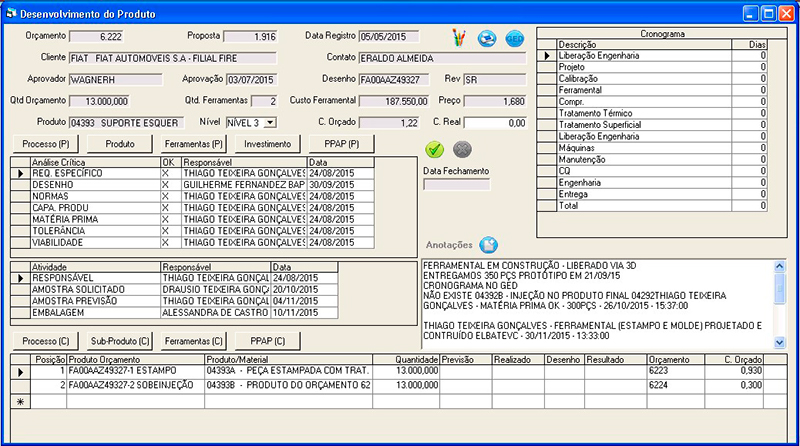Open PPAP (C) button
Viewport: 800px width, 446px height.
pyautogui.click(x=267, y=341)
